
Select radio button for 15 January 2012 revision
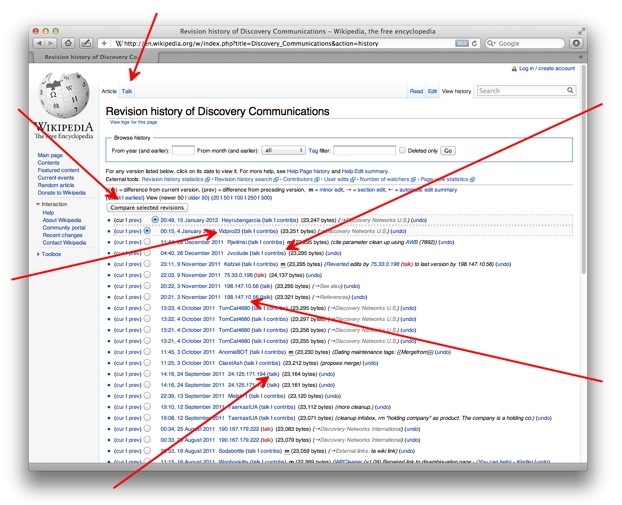click(x=155, y=219)
